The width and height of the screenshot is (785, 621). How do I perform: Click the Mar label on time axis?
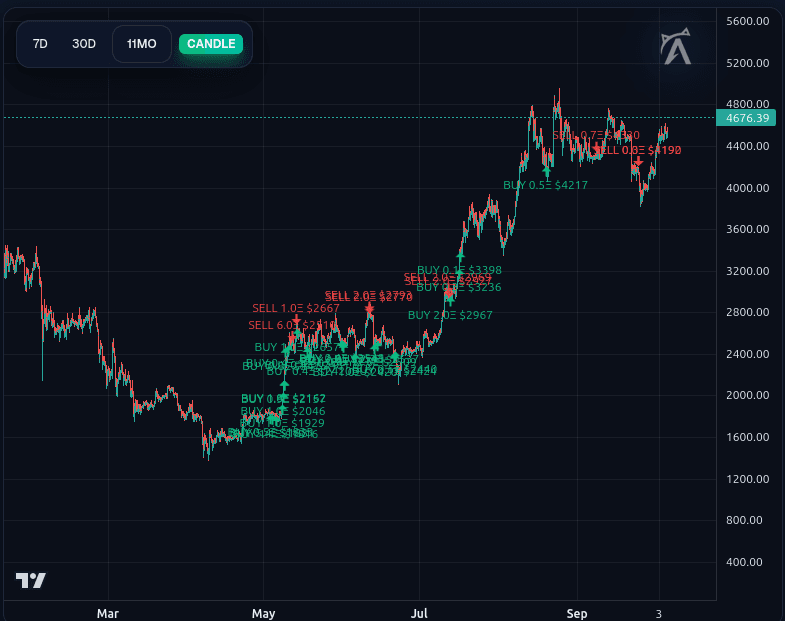(x=108, y=612)
